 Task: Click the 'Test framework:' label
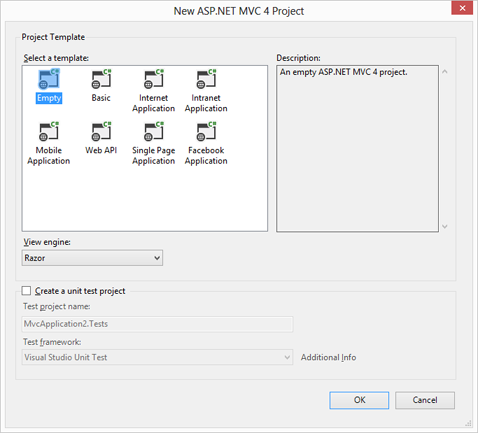(52, 342)
